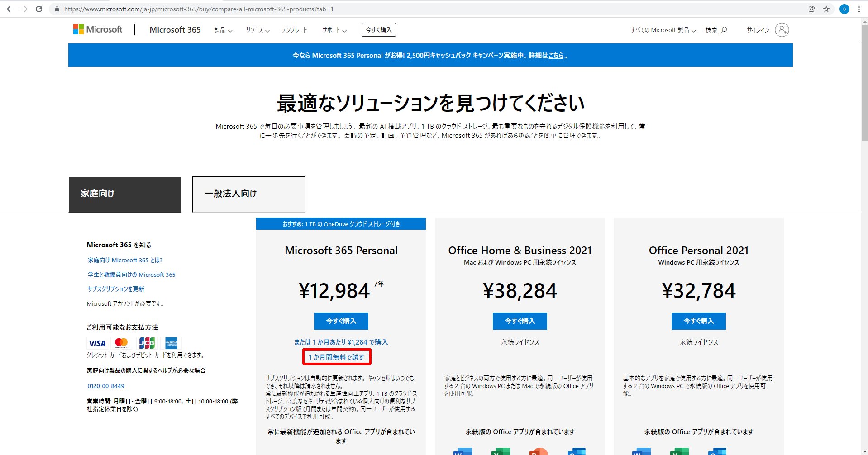Select the 家庭向け tab

[x=125, y=194]
